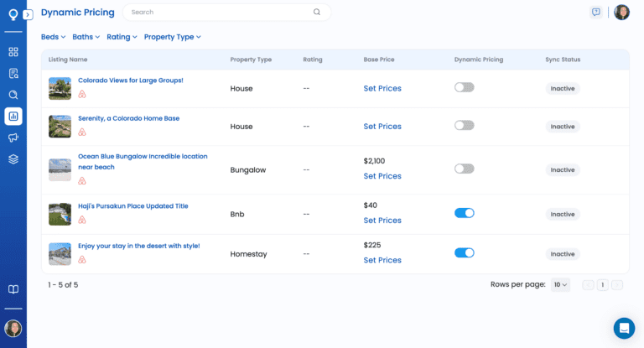The height and width of the screenshot is (348, 644).
Task: Change rows per page dropdown
Action: click(x=560, y=285)
